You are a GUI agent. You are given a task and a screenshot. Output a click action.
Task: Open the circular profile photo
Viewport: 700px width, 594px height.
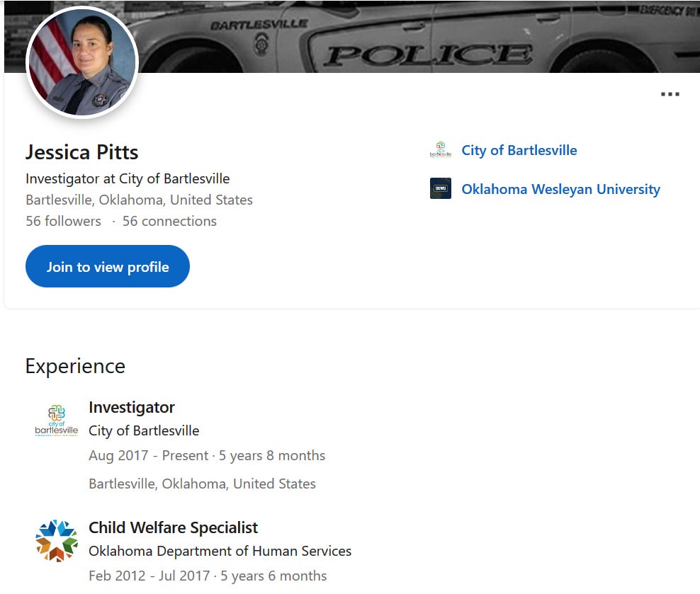(x=82, y=62)
